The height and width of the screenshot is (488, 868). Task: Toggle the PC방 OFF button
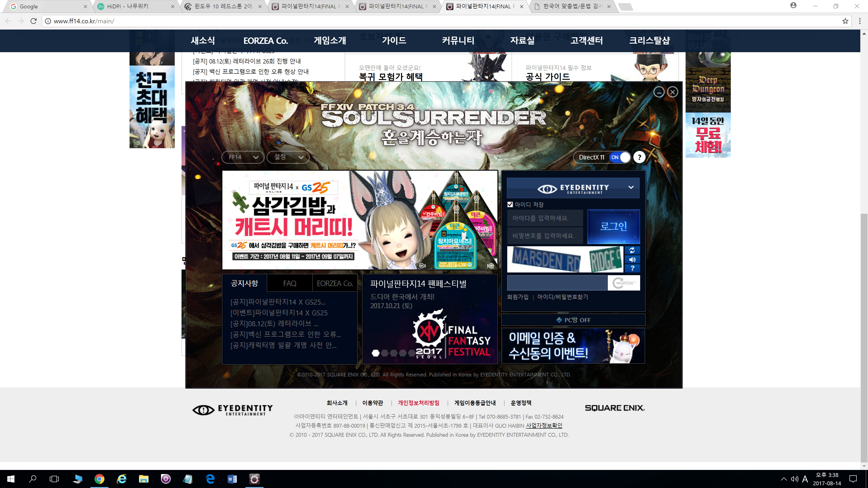click(573, 320)
